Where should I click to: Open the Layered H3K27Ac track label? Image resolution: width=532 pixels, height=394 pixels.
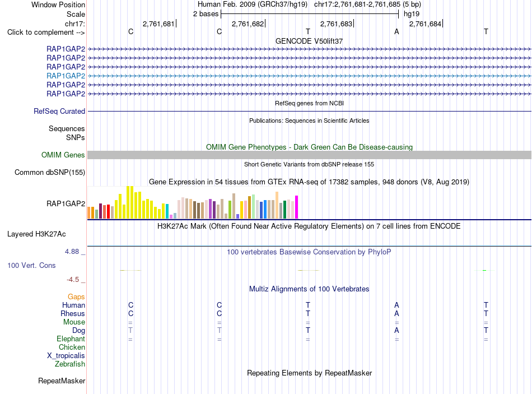[36, 234]
